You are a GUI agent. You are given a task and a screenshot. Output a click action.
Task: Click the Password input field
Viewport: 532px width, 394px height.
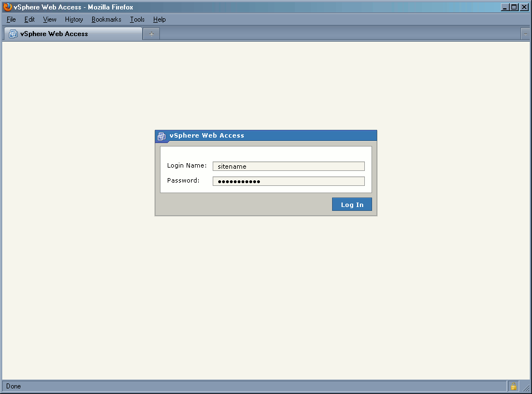coord(289,181)
